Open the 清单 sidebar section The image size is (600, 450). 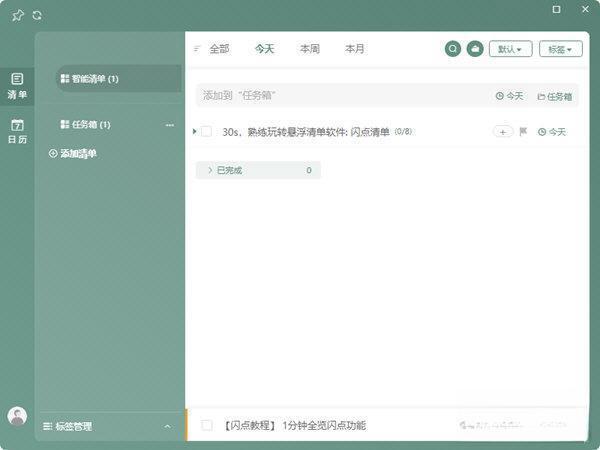(x=17, y=86)
